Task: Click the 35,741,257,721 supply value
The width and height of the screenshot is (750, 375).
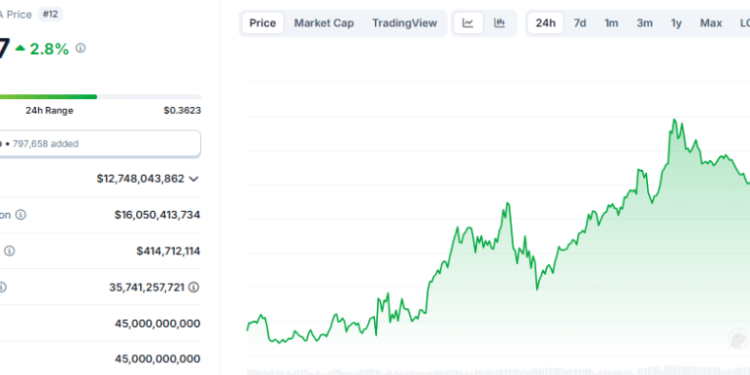Action: (x=147, y=287)
